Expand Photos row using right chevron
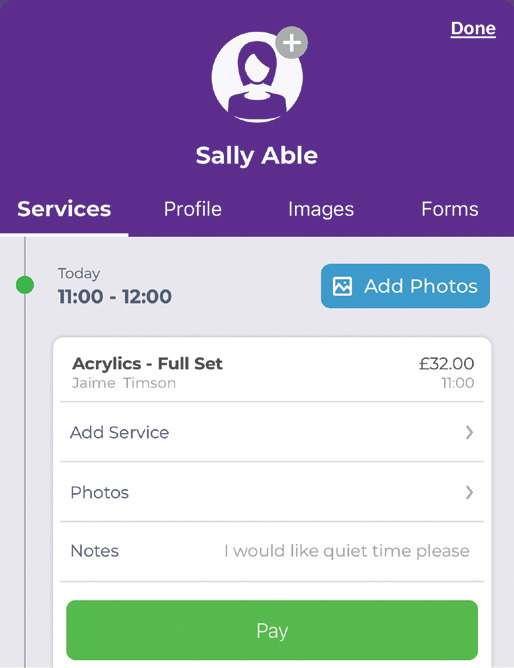Image resolution: width=514 pixels, height=668 pixels. click(x=469, y=492)
